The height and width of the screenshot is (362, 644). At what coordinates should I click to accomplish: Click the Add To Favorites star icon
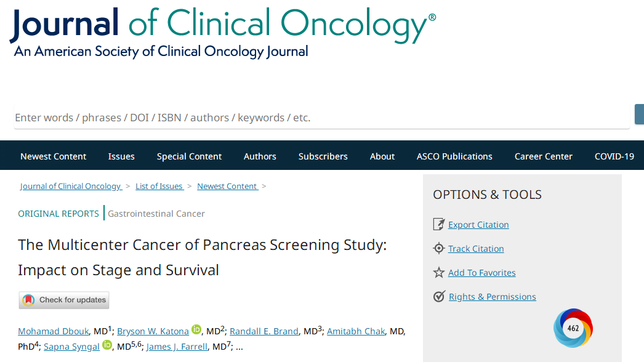[438, 273]
